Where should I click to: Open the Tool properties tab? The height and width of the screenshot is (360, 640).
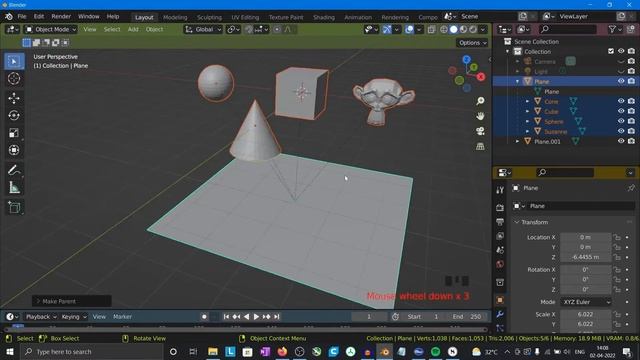(500, 190)
